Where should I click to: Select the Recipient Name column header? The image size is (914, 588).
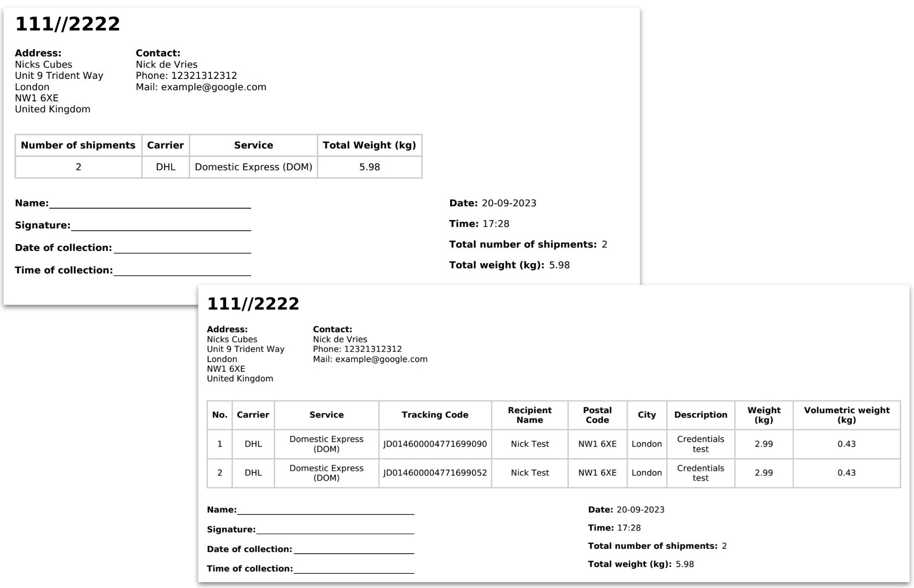pyautogui.click(x=530, y=415)
